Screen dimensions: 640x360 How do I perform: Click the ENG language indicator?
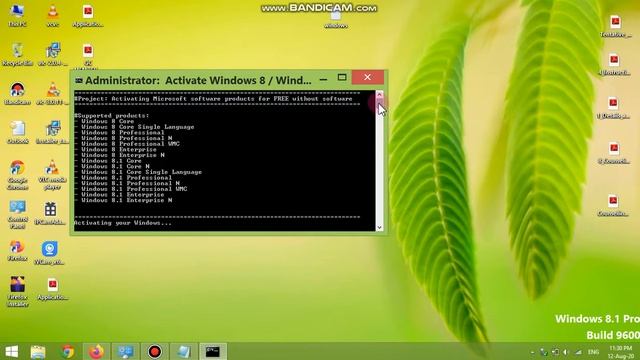pyautogui.click(x=593, y=352)
